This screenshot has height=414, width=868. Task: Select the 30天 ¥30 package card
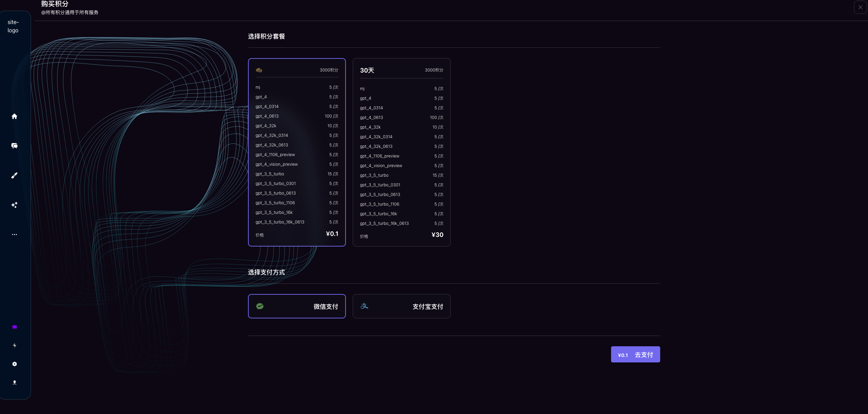click(401, 152)
